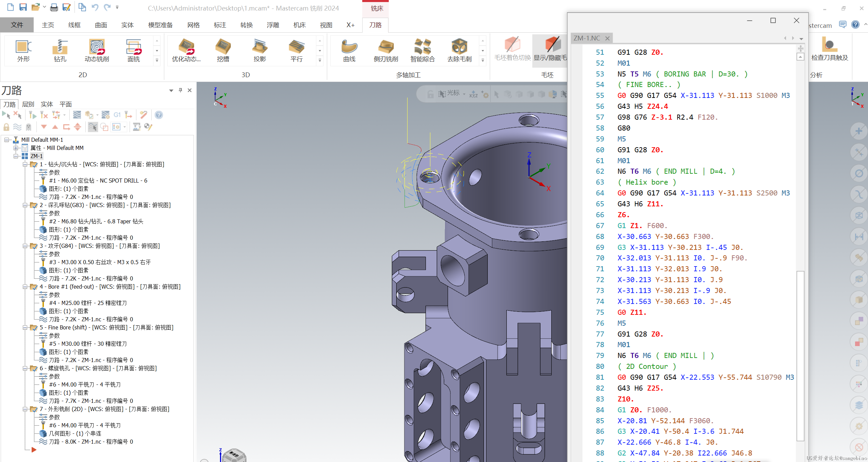
Task: Toggle locking on selected operations
Action: pyautogui.click(x=6, y=127)
